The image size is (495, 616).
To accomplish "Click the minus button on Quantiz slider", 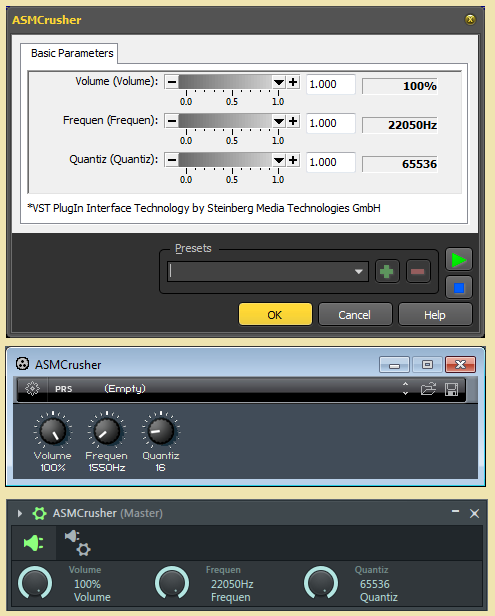I will point(172,160).
